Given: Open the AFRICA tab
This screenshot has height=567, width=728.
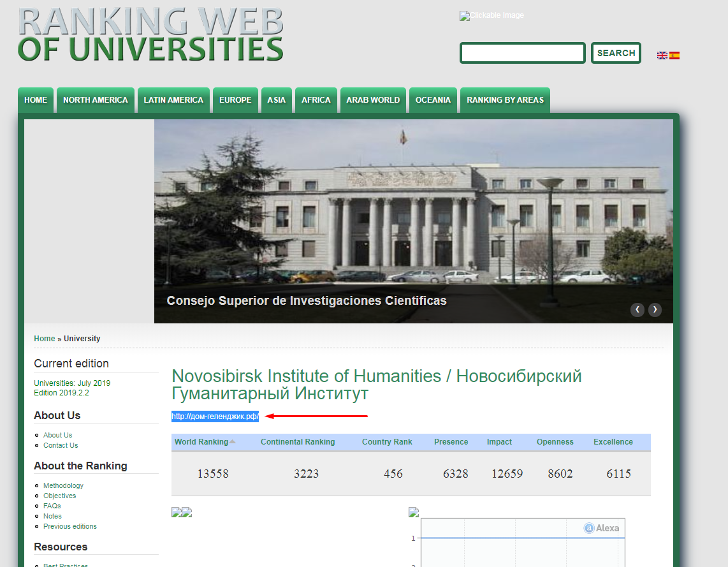Looking at the screenshot, I should click(316, 100).
